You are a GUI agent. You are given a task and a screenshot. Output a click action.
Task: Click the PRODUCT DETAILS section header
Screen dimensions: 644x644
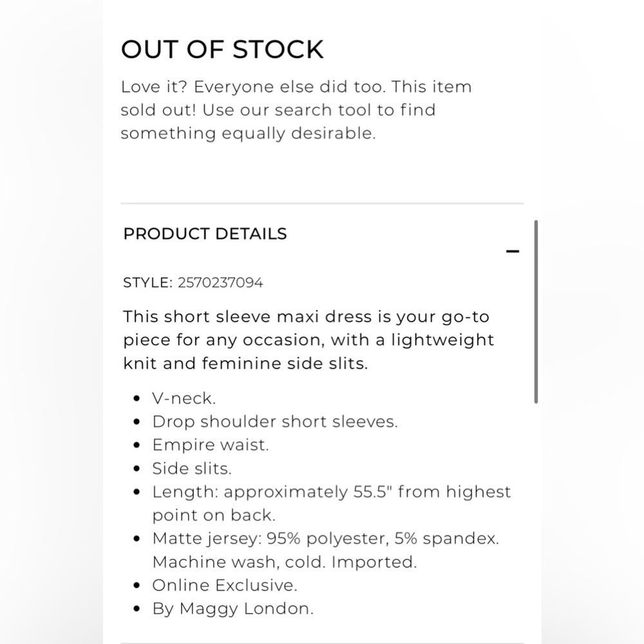pyautogui.click(x=205, y=234)
